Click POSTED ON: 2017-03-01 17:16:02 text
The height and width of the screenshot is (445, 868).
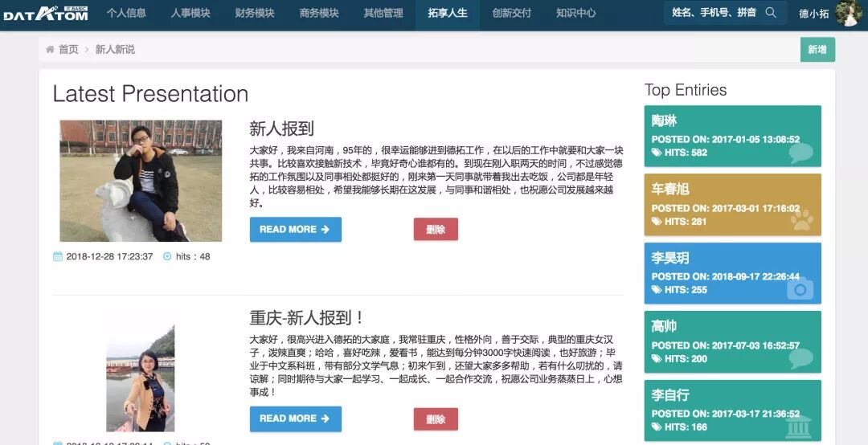[x=726, y=208]
